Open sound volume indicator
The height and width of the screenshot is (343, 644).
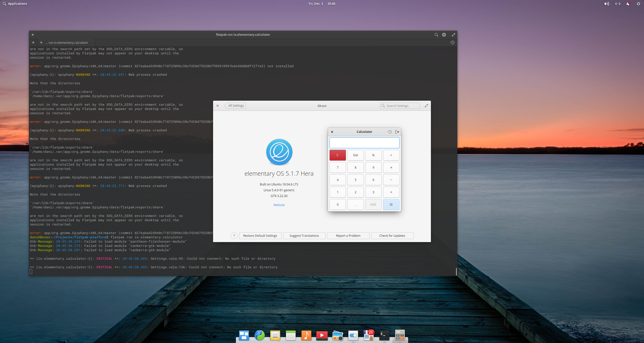pos(607,4)
